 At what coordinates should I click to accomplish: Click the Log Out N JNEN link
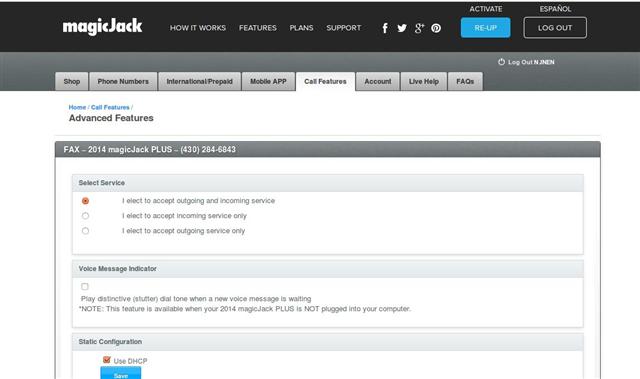[x=531, y=62]
